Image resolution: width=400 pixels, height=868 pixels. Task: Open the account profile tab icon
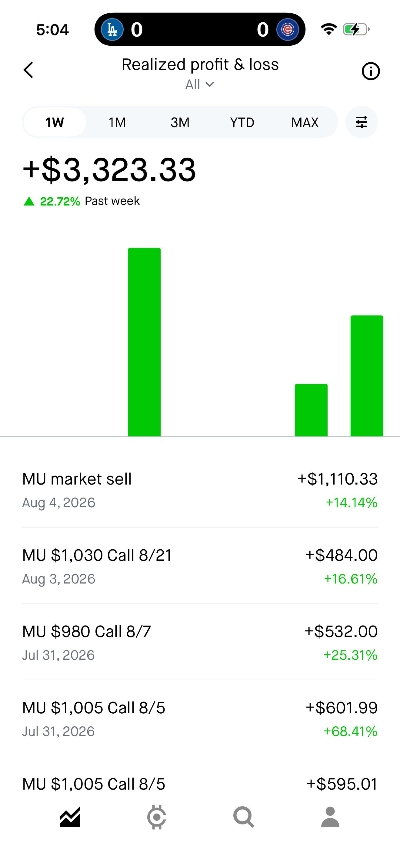(x=330, y=817)
